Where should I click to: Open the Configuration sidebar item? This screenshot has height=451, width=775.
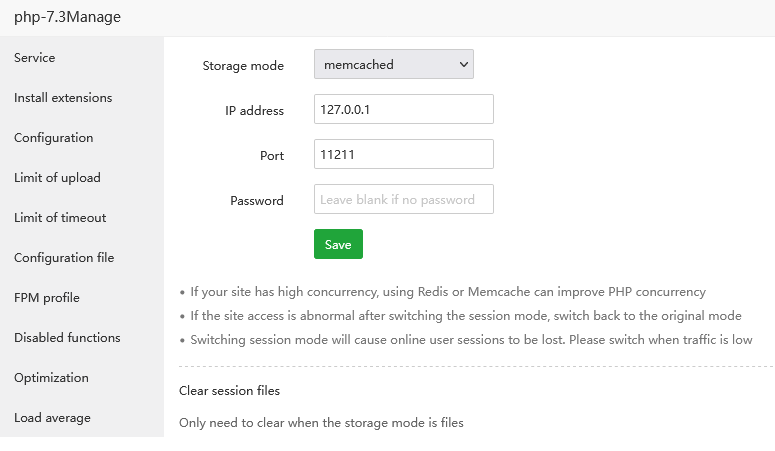[x=54, y=138]
